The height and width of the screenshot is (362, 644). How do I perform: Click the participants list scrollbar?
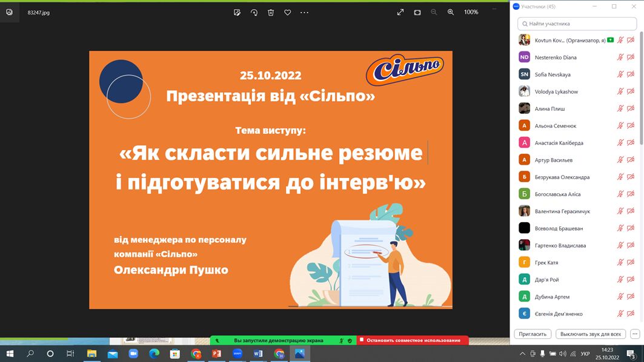(x=642, y=88)
